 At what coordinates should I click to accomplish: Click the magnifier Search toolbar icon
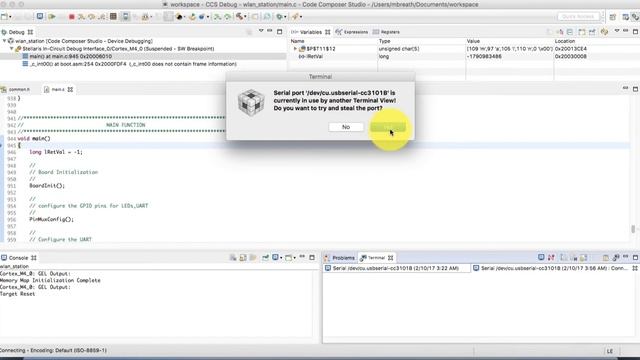(x=267, y=17)
